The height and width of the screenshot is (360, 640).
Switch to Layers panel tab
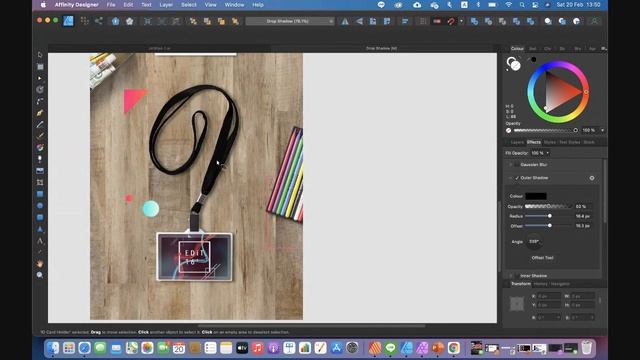tap(517, 142)
